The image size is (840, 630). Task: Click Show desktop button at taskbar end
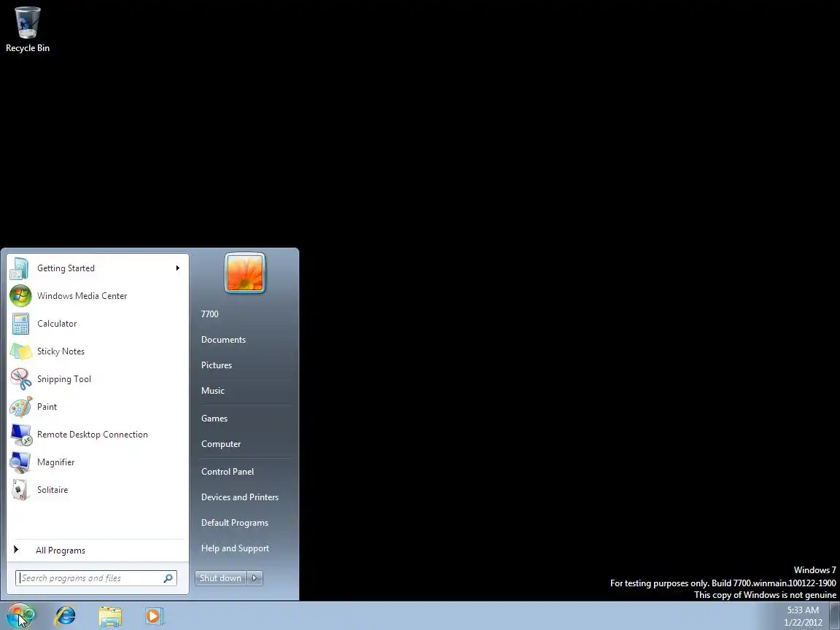(x=835, y=615)
